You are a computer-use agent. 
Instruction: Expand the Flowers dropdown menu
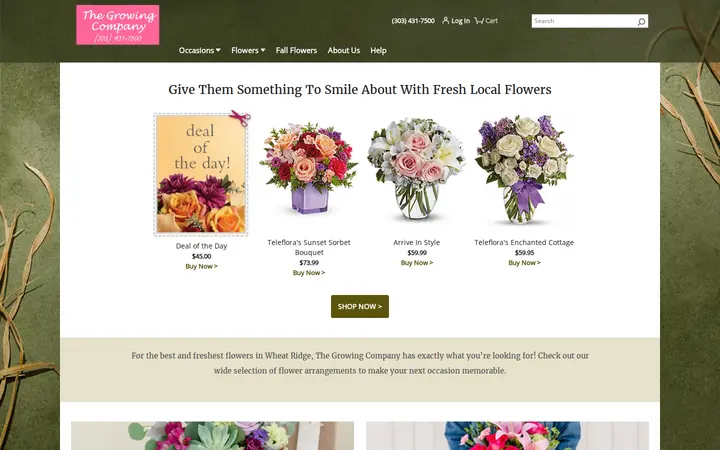point(248,50)
